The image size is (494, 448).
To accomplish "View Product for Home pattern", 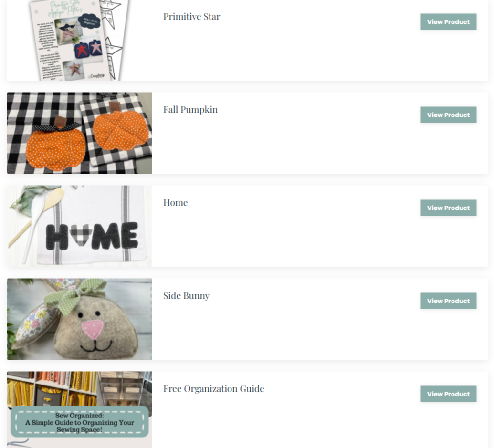I will point(448,208).
